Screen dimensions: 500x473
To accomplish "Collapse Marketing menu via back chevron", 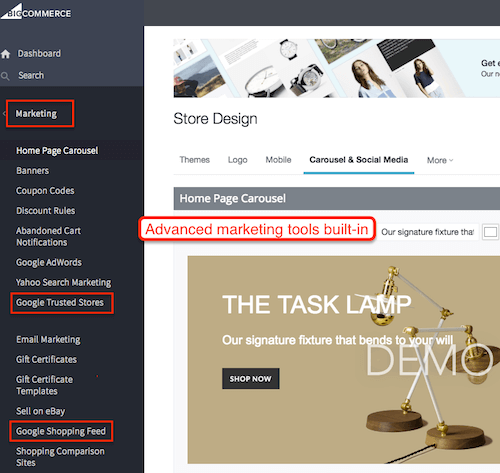I will point(4,114).
